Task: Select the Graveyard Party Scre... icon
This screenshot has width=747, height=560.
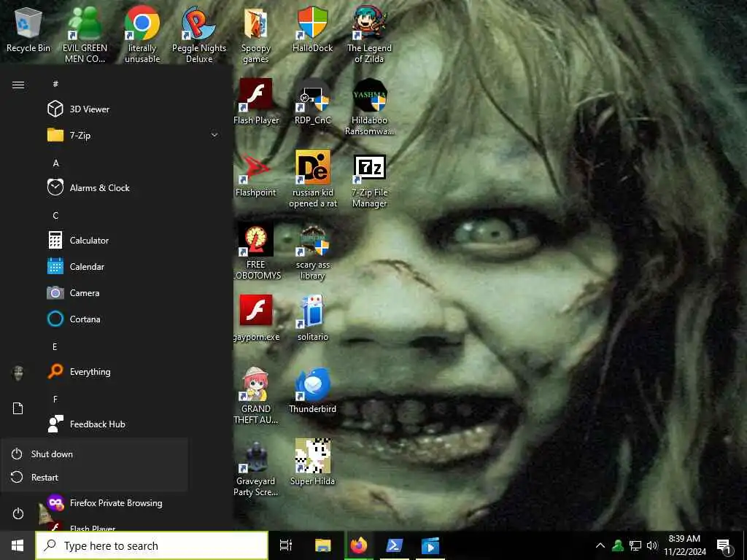Action: pyautogui.click(x=256, y=469)
